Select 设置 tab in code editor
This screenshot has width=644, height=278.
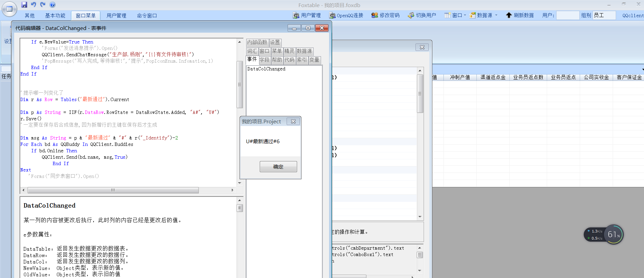275,42
